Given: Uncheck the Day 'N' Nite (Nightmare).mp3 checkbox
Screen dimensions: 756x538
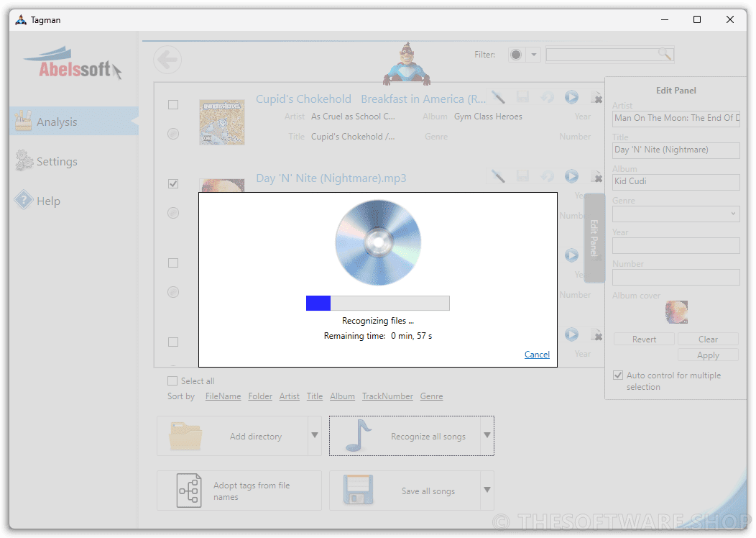Looking at the screenshot, I should click(x=173, y=184).
